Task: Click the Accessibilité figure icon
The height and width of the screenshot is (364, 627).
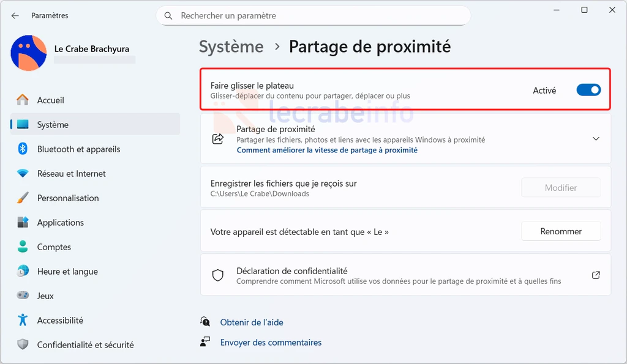Action: pos(23,321)
